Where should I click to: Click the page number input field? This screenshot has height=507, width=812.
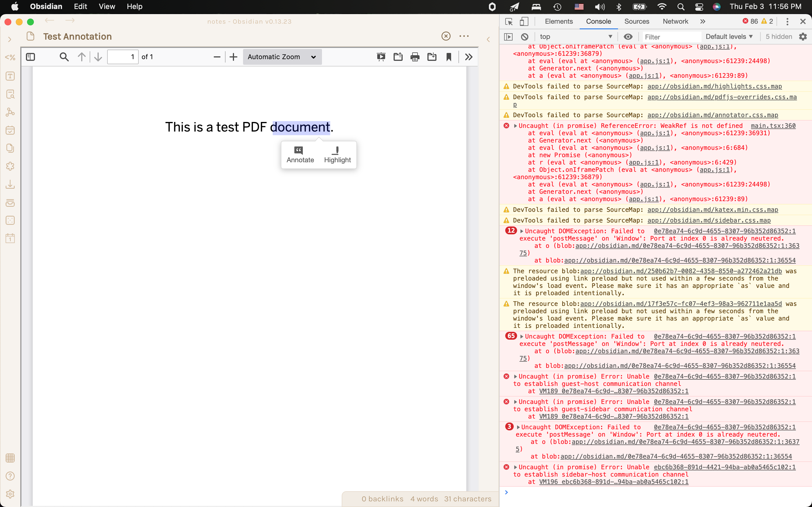(122, 57)
